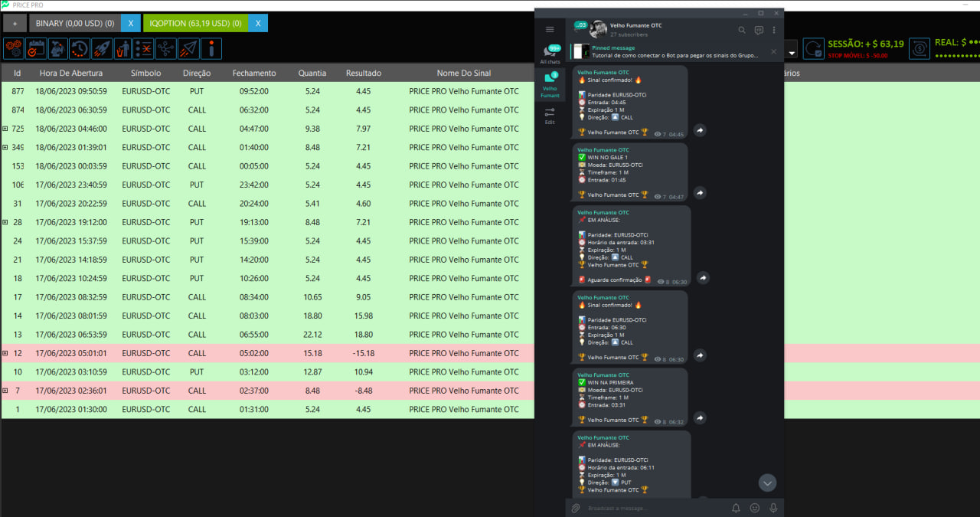This screenshot has width=980, height=517.
Task: Open the history clock tool
Action: (x=80, y=49)
